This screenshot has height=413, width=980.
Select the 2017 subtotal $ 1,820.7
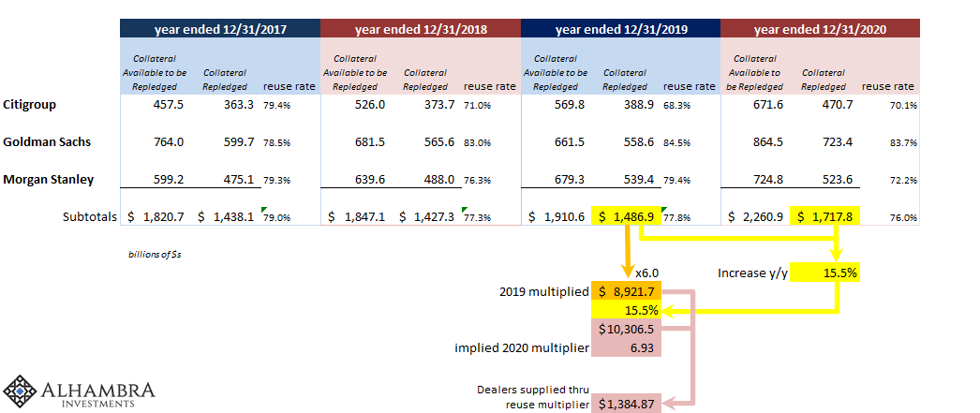pyautogui.click(x=156, y=217)
